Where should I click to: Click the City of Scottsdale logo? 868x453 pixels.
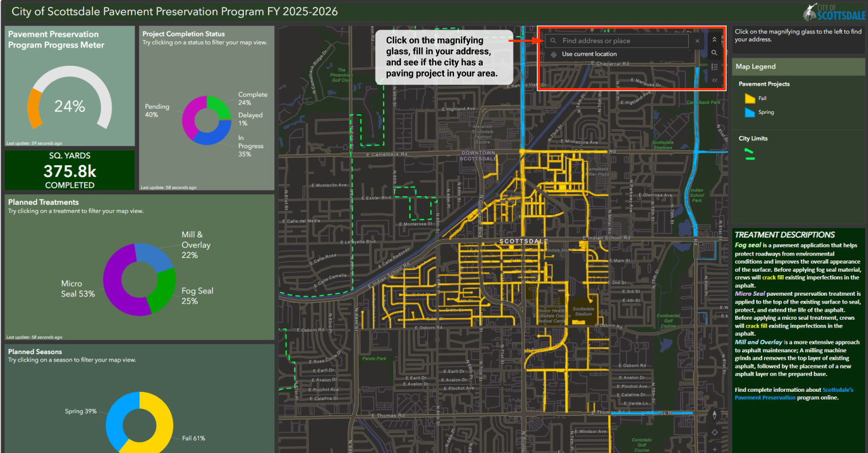[834, 11]
